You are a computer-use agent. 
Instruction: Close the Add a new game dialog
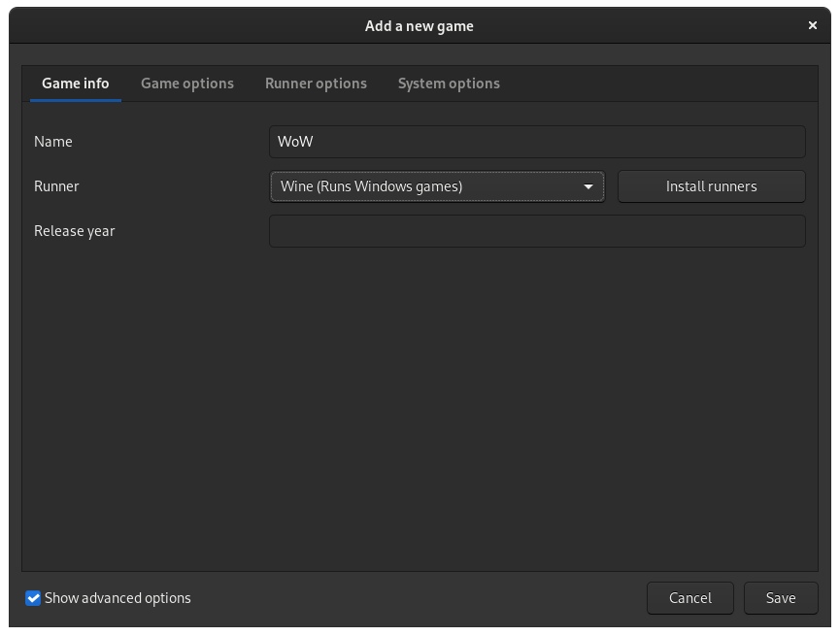812,25
